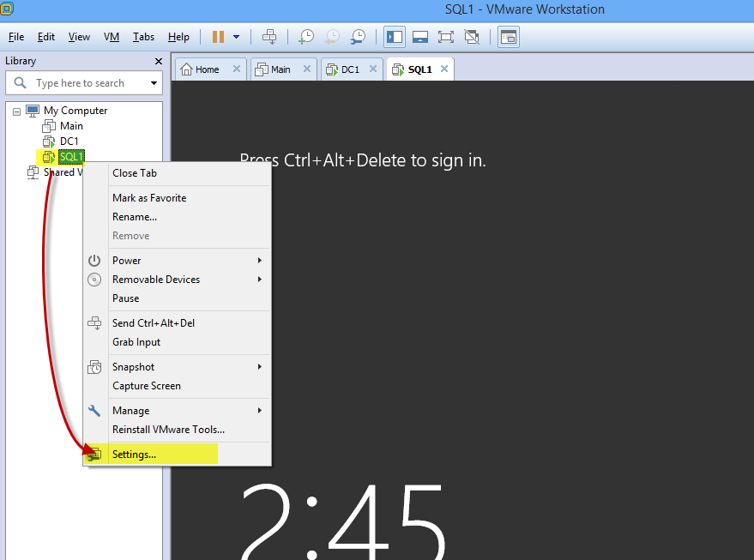Close the SQL1 tab
754x560 pixels.
tap(444, 69)
